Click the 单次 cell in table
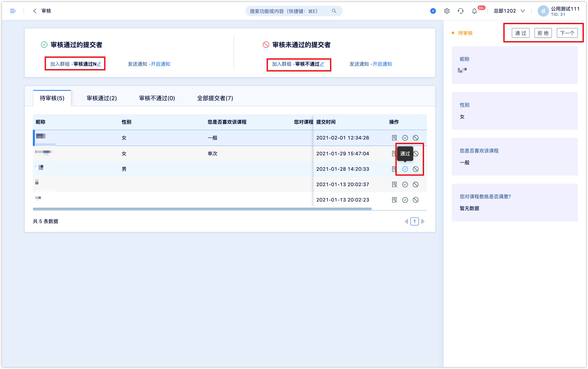 [212, 154]
